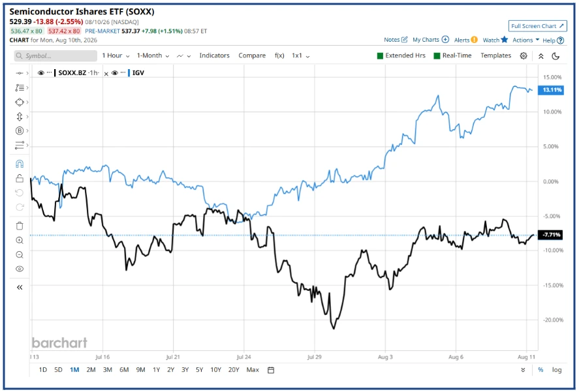The height and width of the screenshot is (392, 579).
Task: Toggle the magnet snap tool
Action: click(20, 164)
